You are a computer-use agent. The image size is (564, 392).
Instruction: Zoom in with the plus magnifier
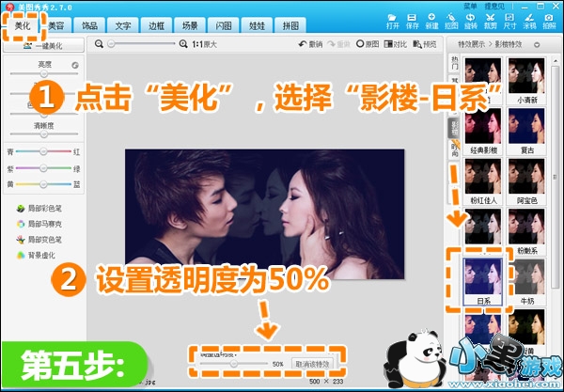(x=183, y=44)
